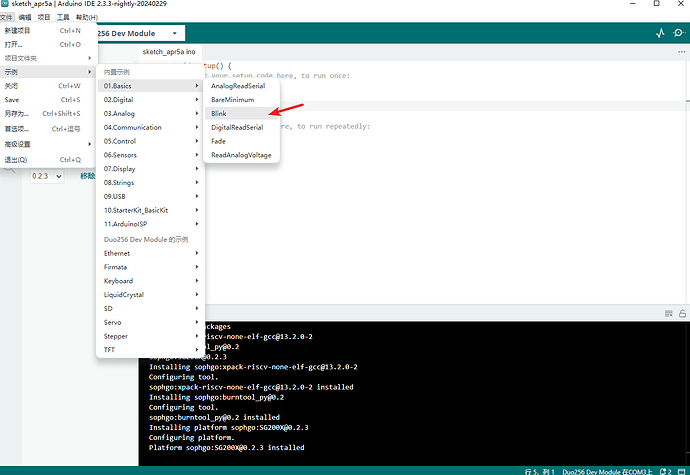Expand the 08.Strings examples submenu
Viewport: 690px width, 475px height.
point(151,183)
